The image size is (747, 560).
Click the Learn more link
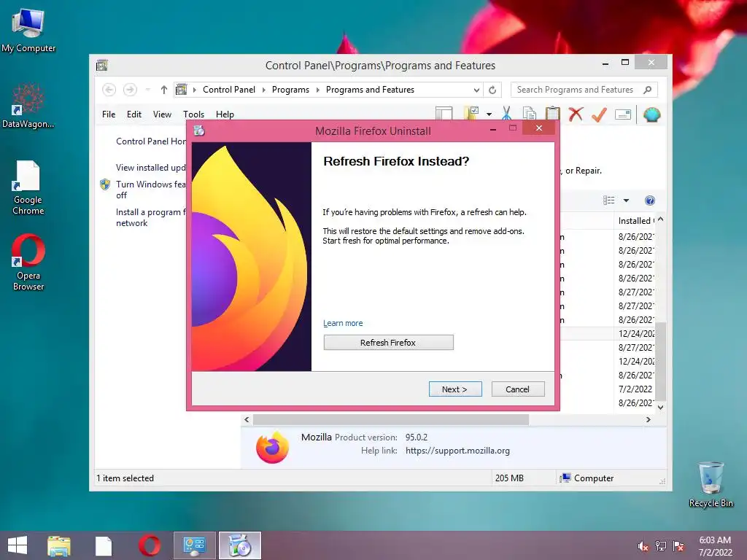(343, 323)
